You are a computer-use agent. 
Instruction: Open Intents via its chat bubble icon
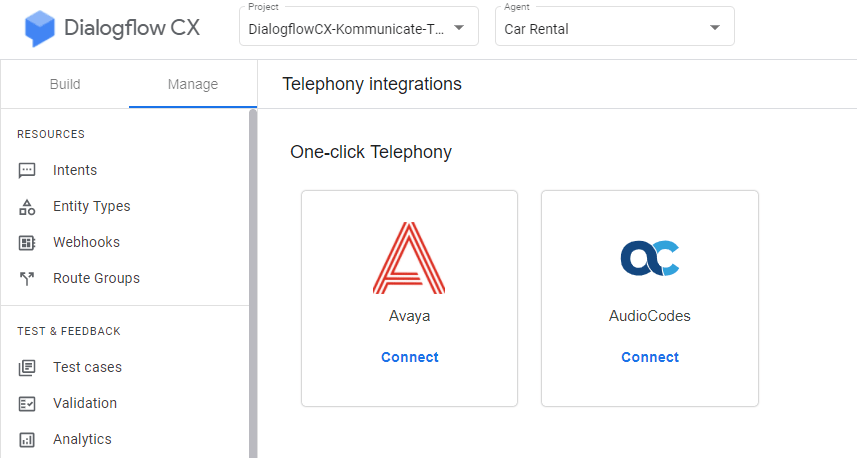27,171
